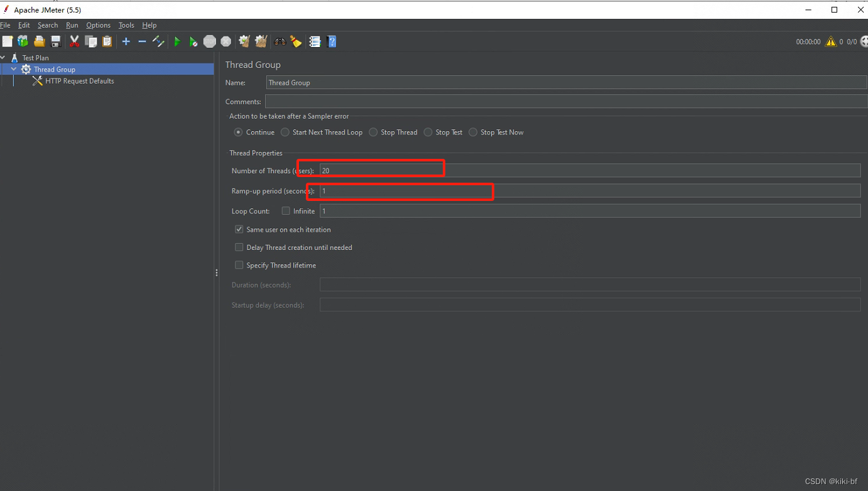Image resolution: width=868 pixels, height=491 pixels.
Task: Open the Run menu
Action: 72,25
